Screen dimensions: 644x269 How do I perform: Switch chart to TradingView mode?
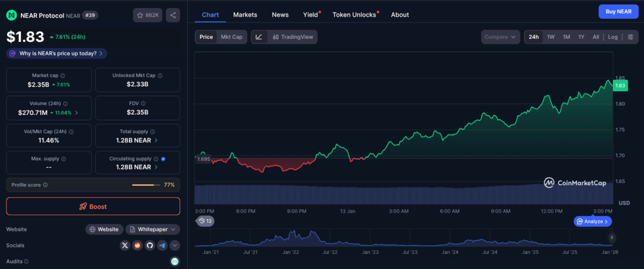click(x=292, y=37)
